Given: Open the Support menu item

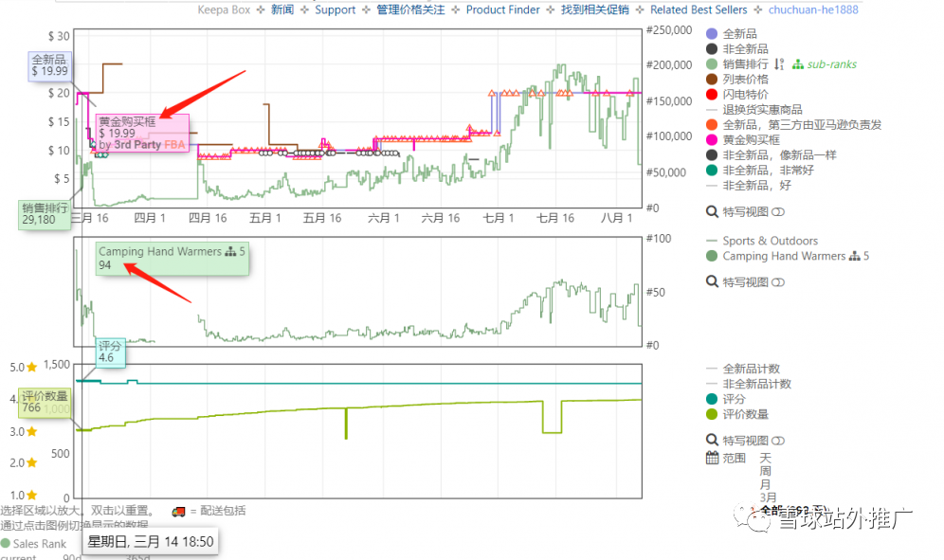Looking at the screenshot, I should click(x=336, y=9).
